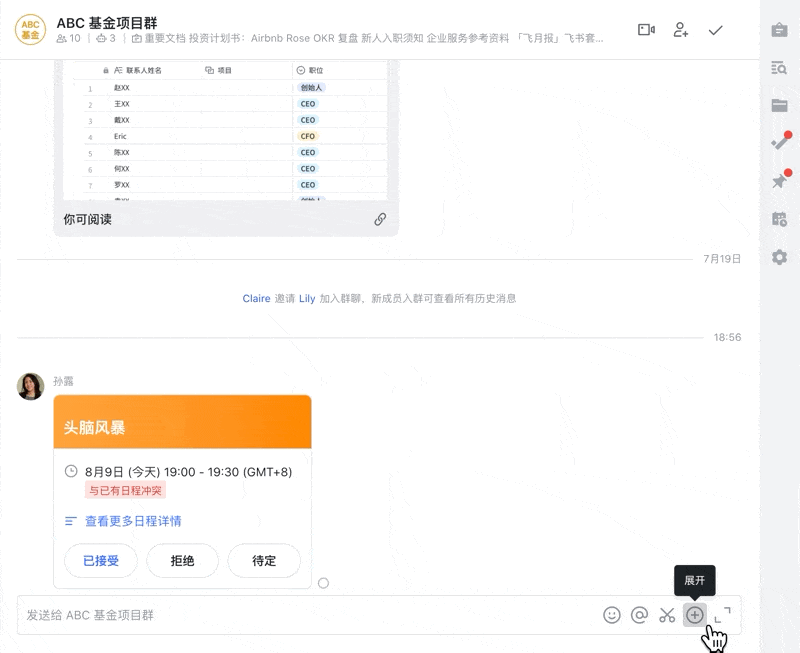Select 待定 for the meeting invite
The height and width of the screenshot is (653, 800).
point(264,560)
